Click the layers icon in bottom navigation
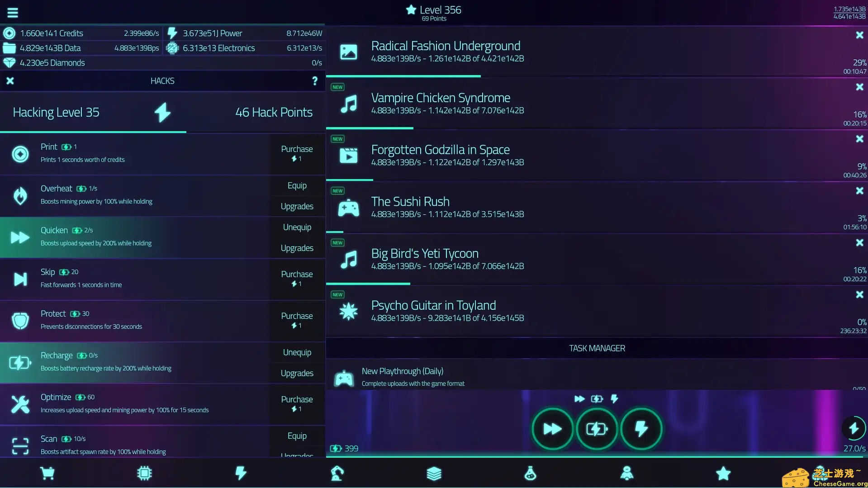This screenshot has height=488, width=868. 433,473
